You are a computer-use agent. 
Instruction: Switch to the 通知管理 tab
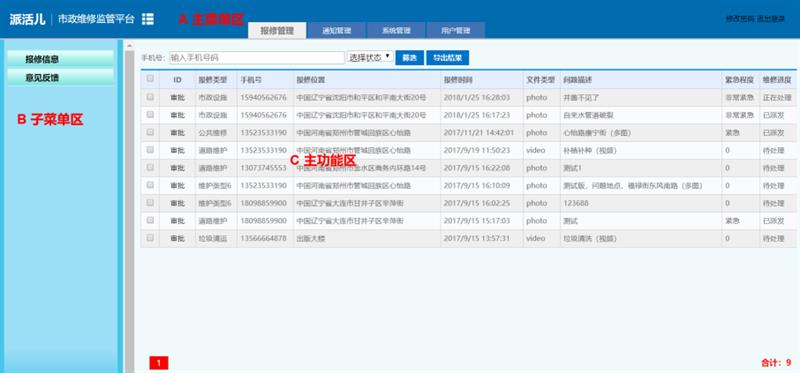click(336, 31)
